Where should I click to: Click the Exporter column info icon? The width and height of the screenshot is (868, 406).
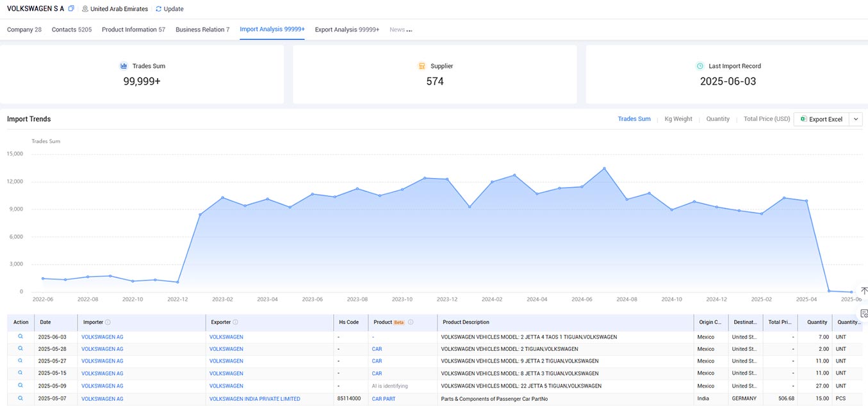coord(235,322)
